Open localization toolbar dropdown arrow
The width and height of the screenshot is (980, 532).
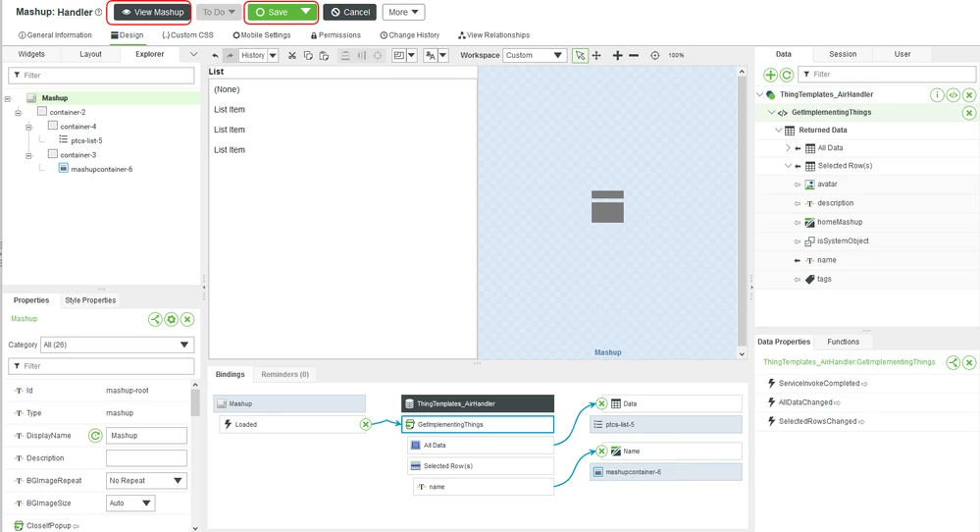pyautogui.click(x=443, y=55)
